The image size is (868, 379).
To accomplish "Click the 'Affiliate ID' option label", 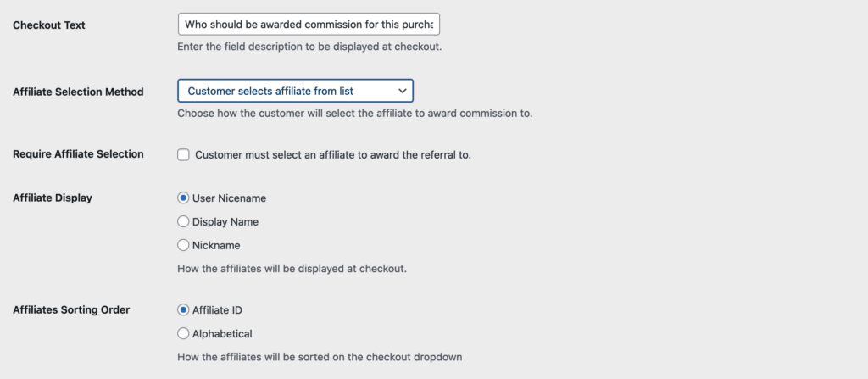I will [217, 310].
